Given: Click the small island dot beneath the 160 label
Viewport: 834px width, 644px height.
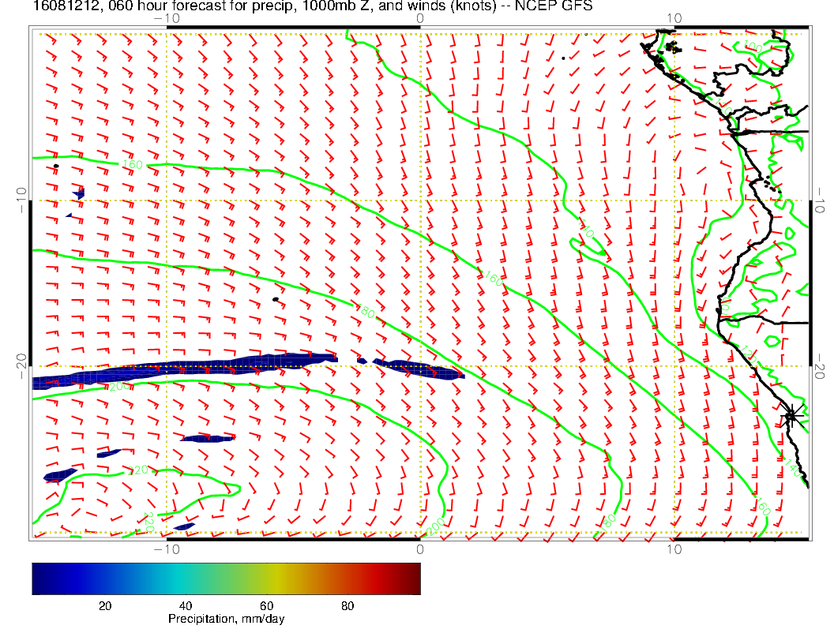Looking at the screenshot, I should click(x=56, y=167).
